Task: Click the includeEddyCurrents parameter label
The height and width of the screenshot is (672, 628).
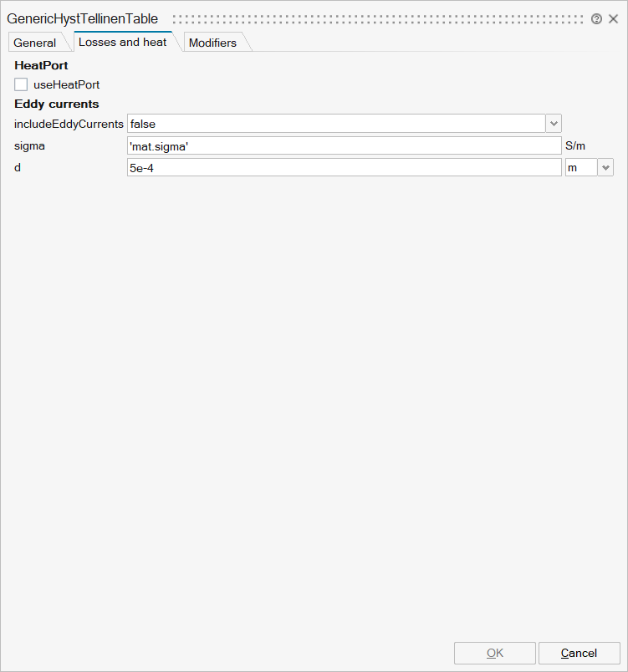Action: point(69,124)
